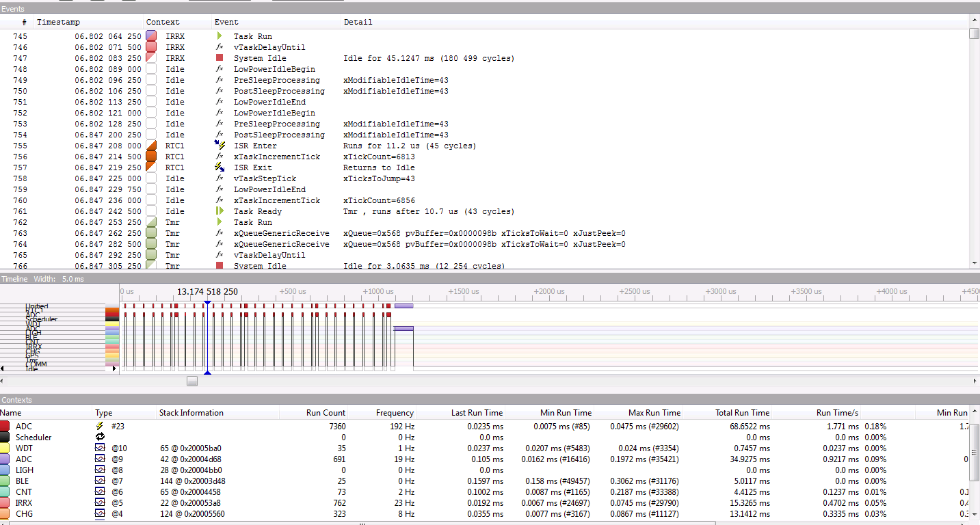This screenshot has width=980, height=525.
Task: Click the Events list scroll-down arrow
Action: coord(975,262)
